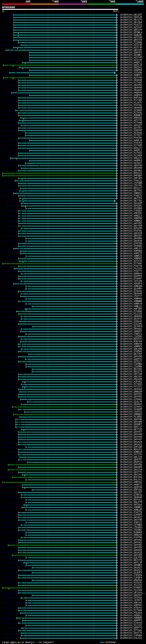Click hit label UniRef100_P12330

(x=131, y=268)
